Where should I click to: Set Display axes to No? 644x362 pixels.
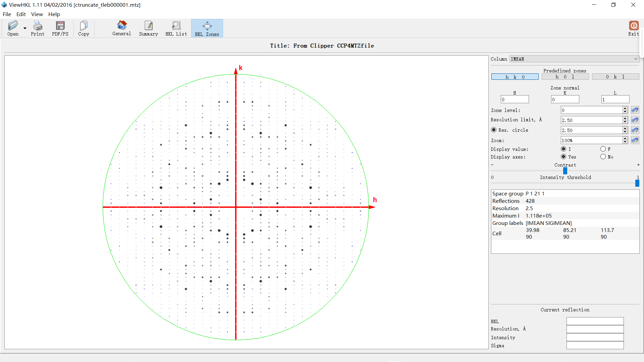coord(603,157)
